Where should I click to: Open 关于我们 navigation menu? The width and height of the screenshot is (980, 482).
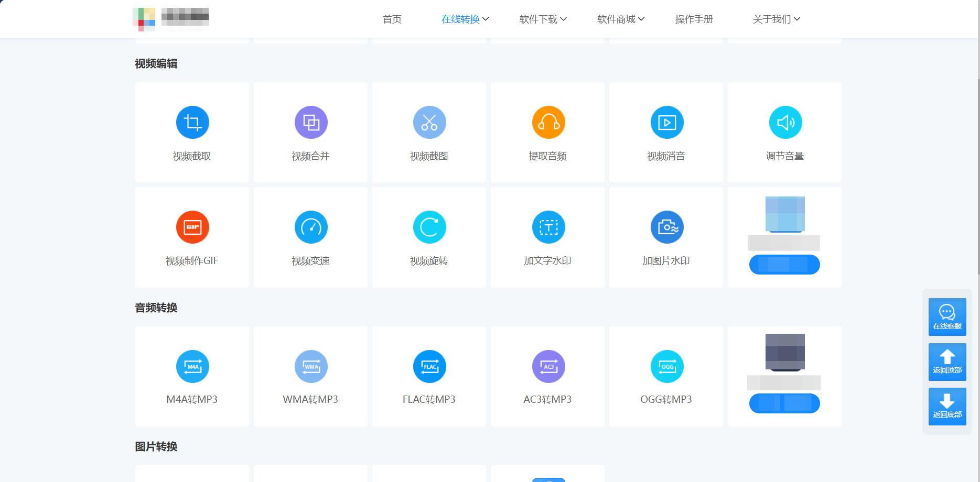[777, 19]
